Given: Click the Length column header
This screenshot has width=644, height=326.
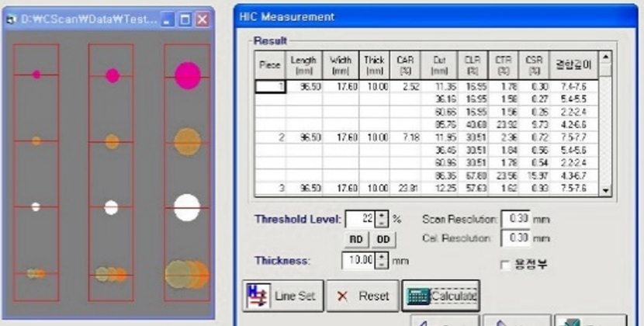Looking at the screenshot, I should (304, 65).
